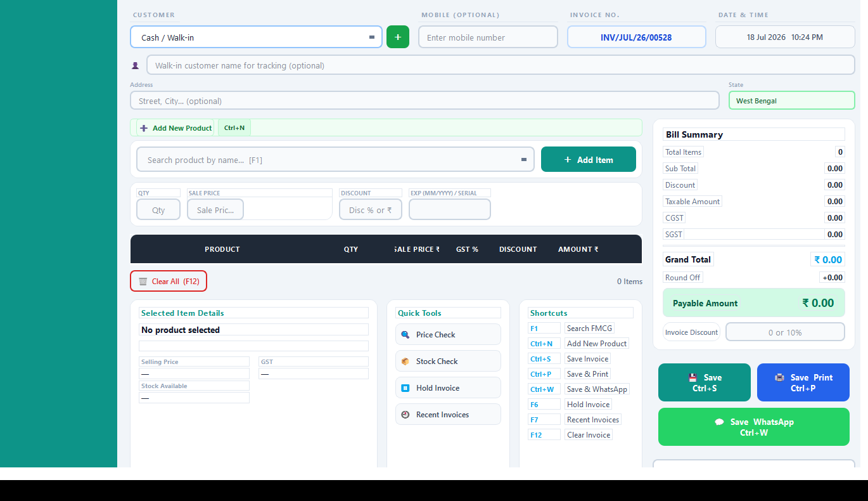Click Add New Product button
The width and height of the screenshot is (868, 501).
[x=176, y=128]
